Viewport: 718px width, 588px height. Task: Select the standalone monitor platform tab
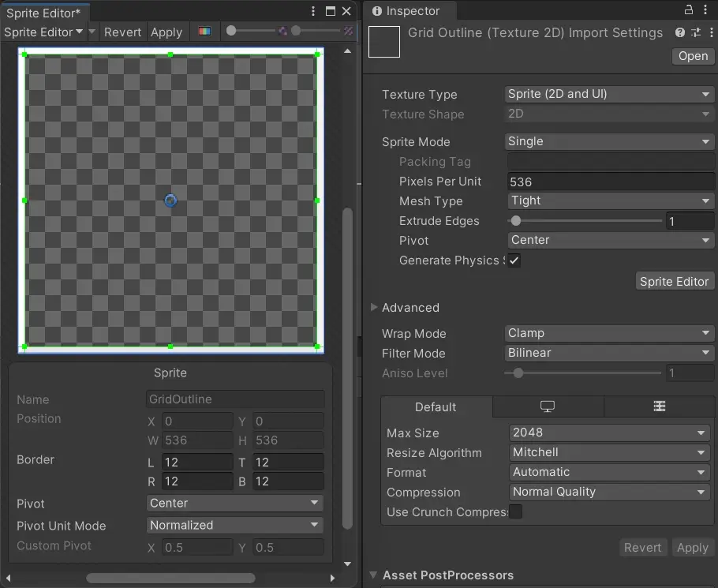point(548,406)
